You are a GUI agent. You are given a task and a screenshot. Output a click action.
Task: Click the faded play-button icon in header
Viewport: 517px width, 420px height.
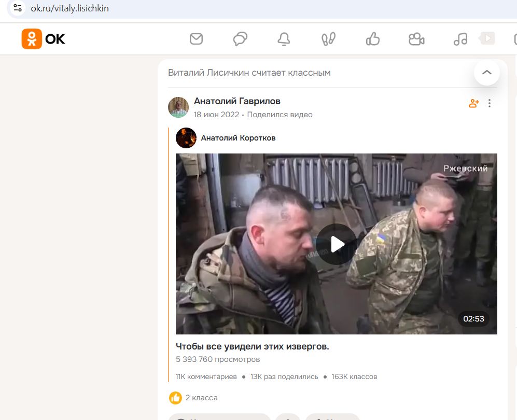[487, 38]
